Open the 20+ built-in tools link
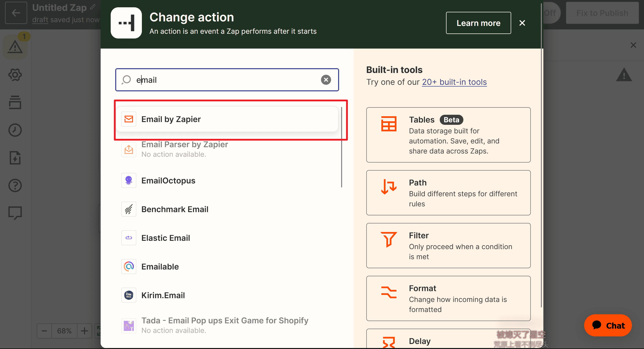The height and width of the screenshot is (349, 644). tap(454, 82)
